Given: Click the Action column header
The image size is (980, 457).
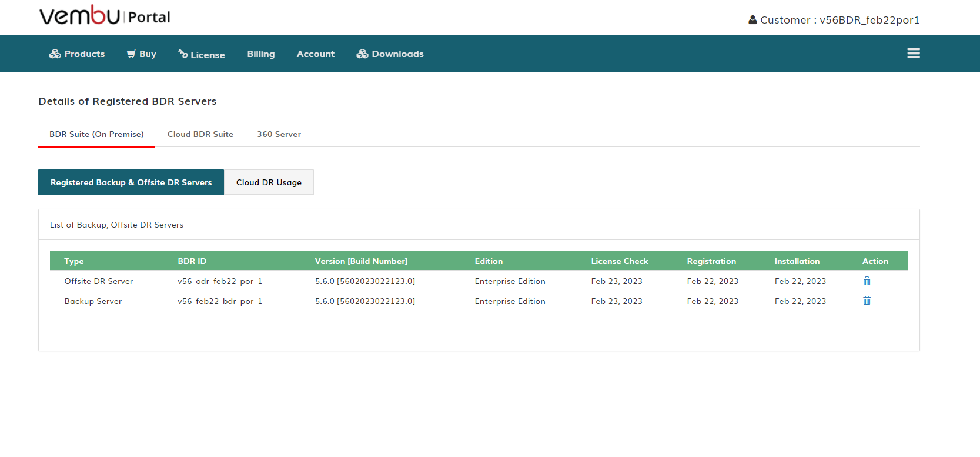Looking at the screenshot, I should point(875,261).
